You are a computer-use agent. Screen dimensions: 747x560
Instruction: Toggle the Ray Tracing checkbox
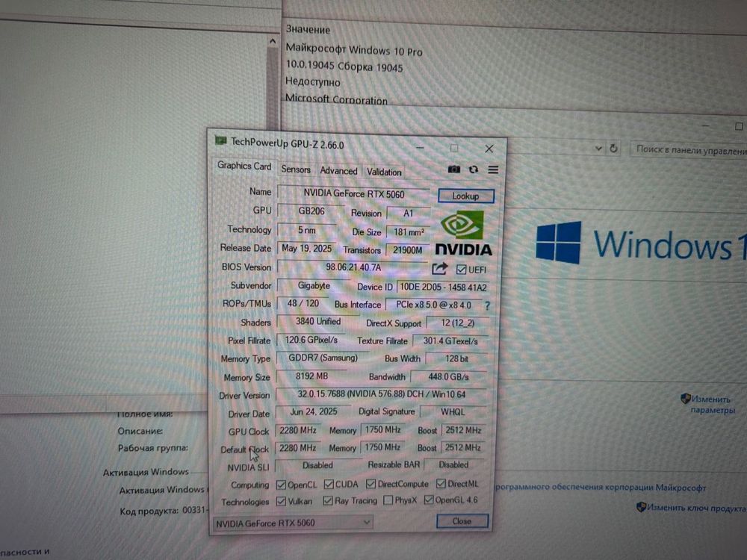(327, 500)
